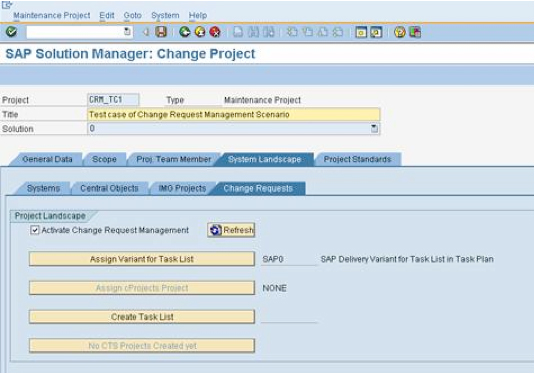Click the green Enter checkmark icon
The image size is (535, 374).
[11, 32]
